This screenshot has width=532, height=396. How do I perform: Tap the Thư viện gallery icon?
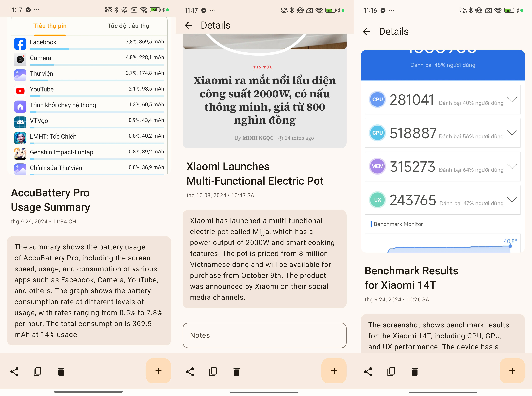[20, 75]
